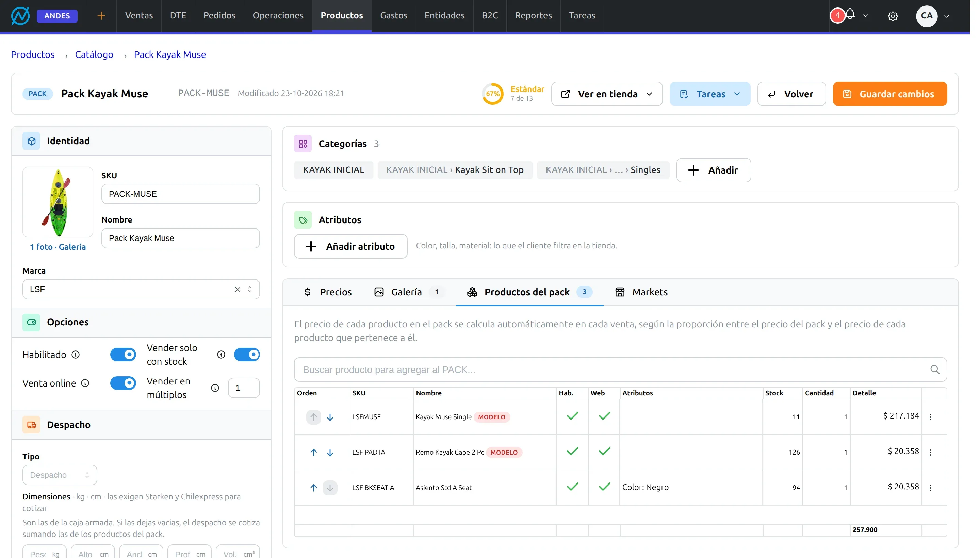Click the 67% completeness progress ring

click(x=492, y=94)
